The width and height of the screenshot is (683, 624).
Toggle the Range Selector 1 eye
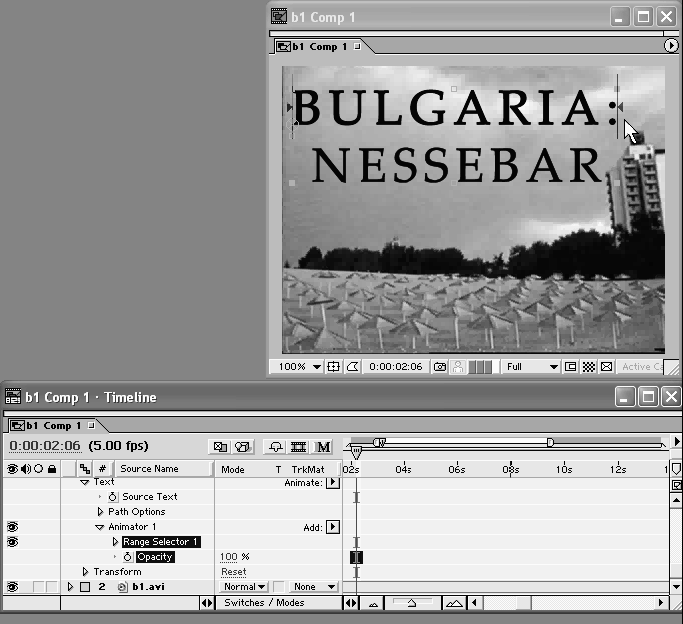(x=12, y=542)
